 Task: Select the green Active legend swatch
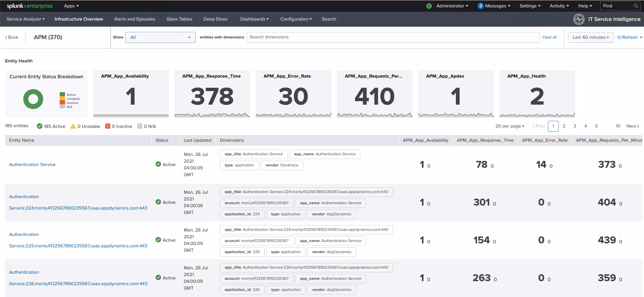(62, 95)
